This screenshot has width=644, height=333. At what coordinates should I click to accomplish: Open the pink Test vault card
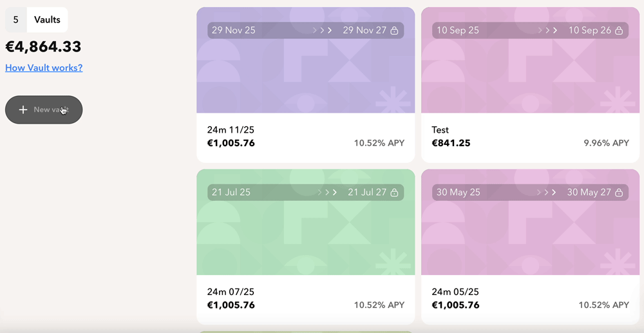click(530, 85)
